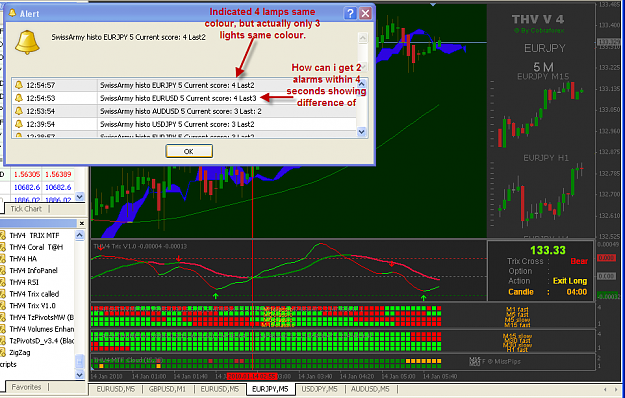Click the small bell icon in Alert title bar
Screen dimensions: 625x398
click(12, 14)
